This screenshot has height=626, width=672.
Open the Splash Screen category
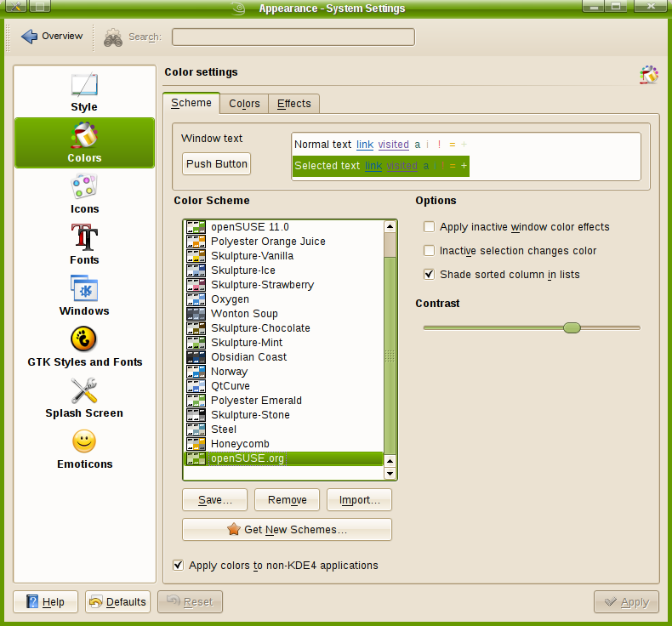pos(84,397)
